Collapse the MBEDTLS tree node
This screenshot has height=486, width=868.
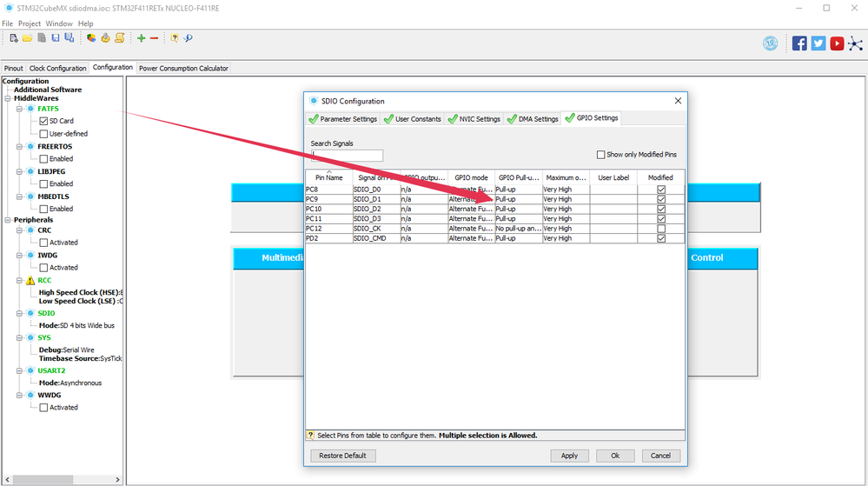[x=19, y=196]
